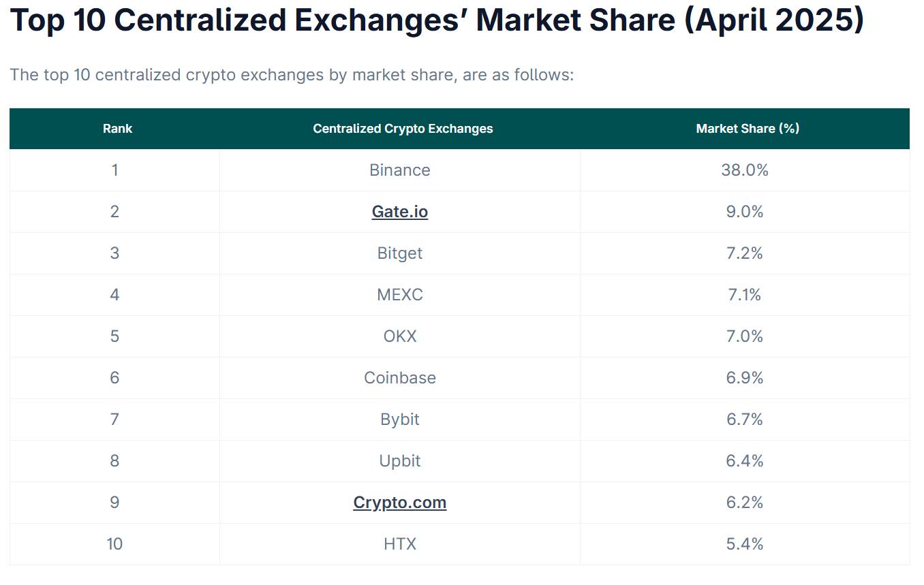Click the introductory sentence below the title
The image size is (924, 585).
click(x=292, y=74)
